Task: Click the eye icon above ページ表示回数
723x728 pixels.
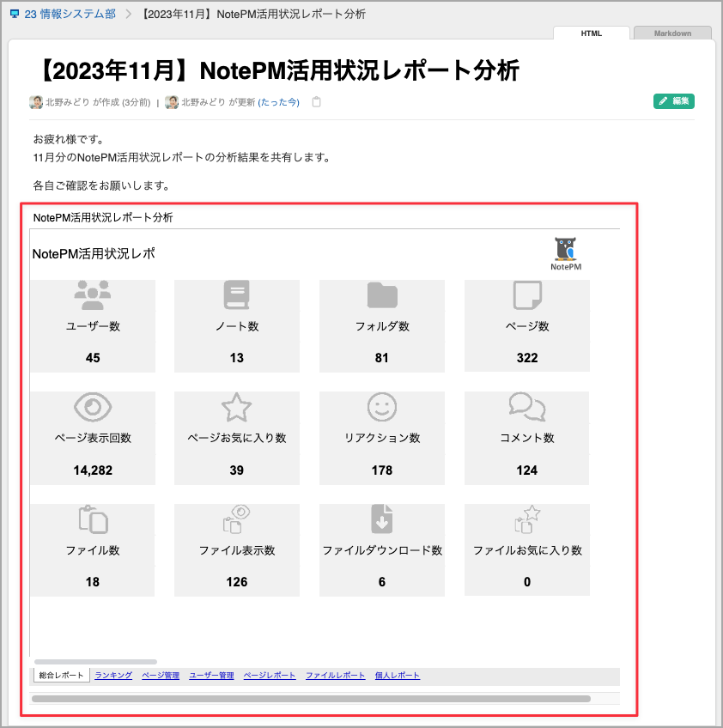Action: coord(93,407)
